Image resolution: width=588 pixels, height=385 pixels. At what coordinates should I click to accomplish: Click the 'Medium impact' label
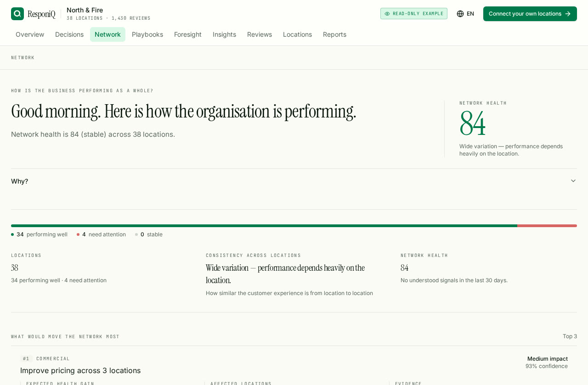click(x=548, y=359)
